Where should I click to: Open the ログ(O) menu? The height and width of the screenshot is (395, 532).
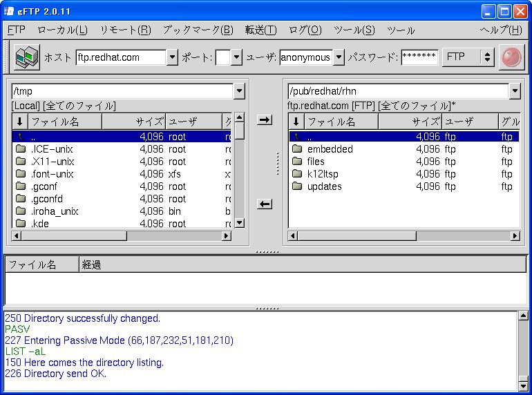[x=305, y=30]
